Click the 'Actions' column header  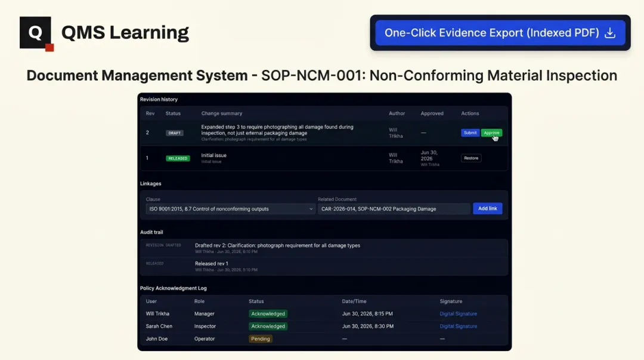[470, 113]
